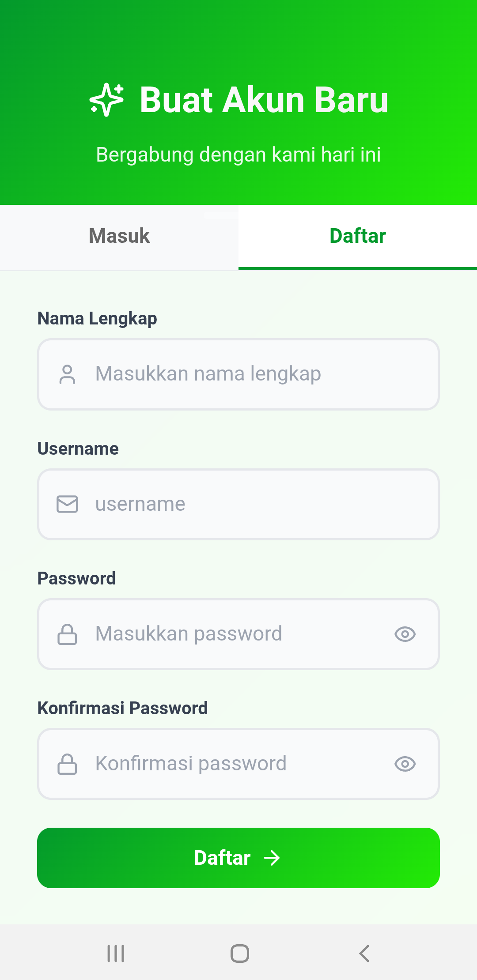Go back using the navigation bar arrow
This screenshot has width=477, height=980.
pyautogui.click(x=364, y=954)
